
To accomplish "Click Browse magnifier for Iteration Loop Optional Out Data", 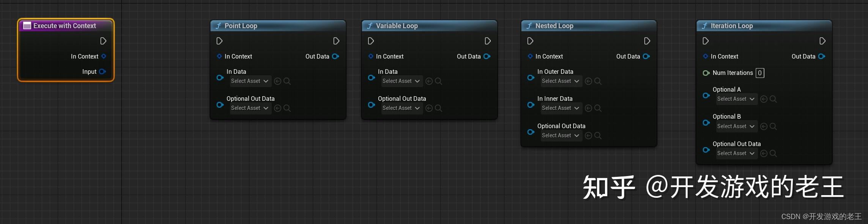I will (773, 153).
